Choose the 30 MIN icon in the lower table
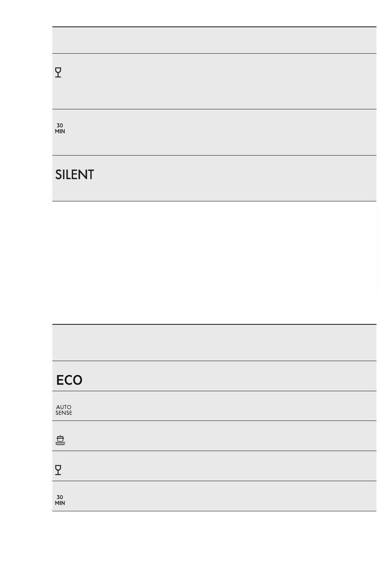The width and height of the screenshot is (392, 567). [x=60, y=500]
